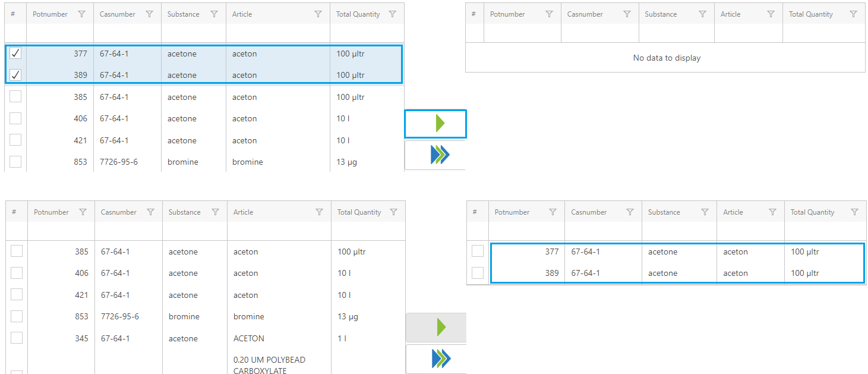The height and width of the screenshot is (374, 868).
Task: Click Casnumber filter icon in grid listing pot 345
Action: point(151,212)
